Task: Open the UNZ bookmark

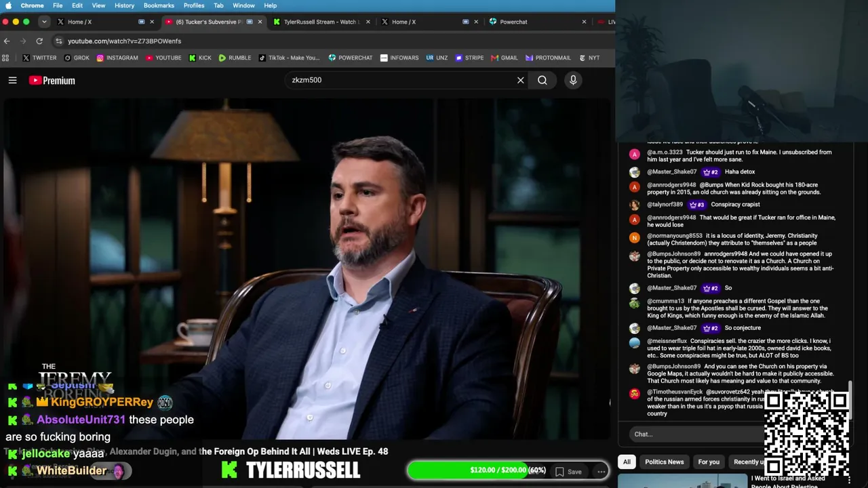Action: pos(437,58)
